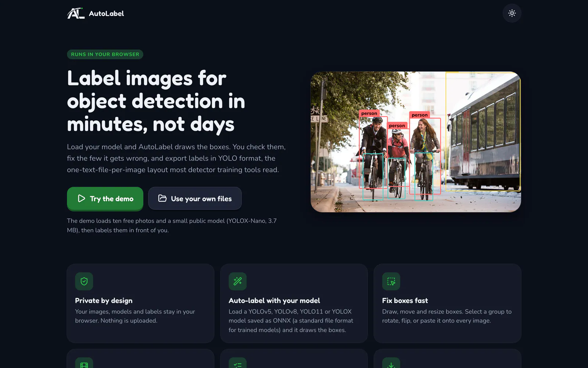
Task: Click the selection cursor icon in Fix boxes fast
Action: 391,282
